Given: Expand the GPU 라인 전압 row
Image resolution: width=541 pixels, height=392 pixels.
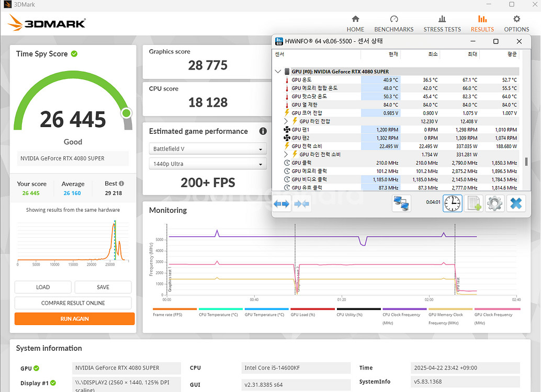Looking at the screenshot, I should 286,121.
